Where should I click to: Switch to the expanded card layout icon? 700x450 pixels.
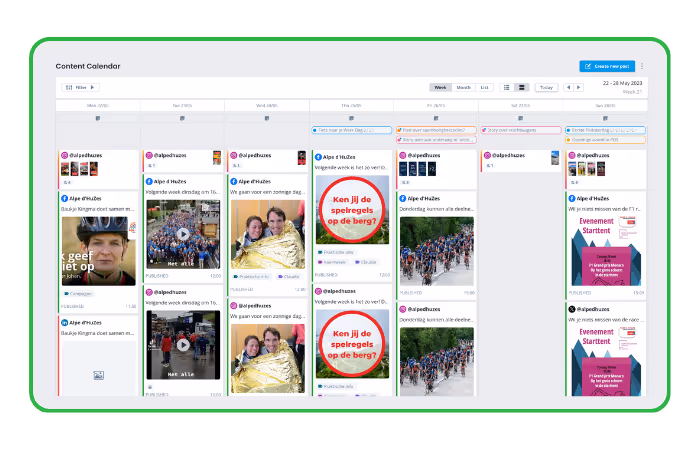[521, 88]
